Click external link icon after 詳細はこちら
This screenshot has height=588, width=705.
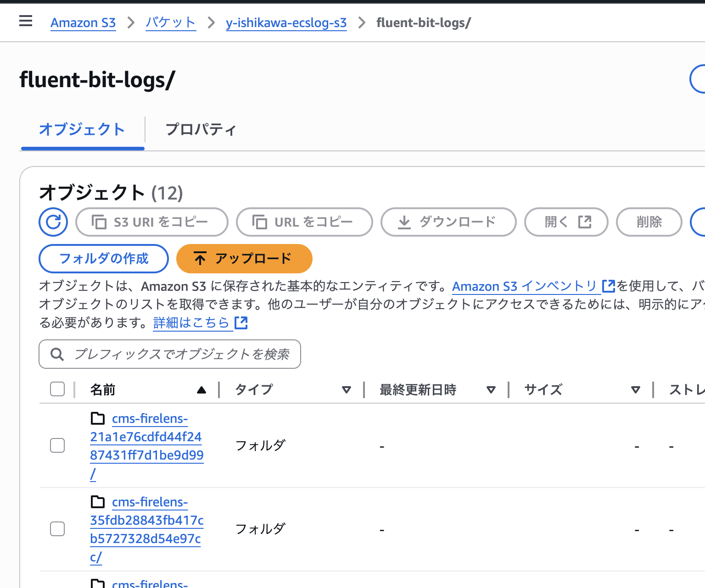coord(241,323)
